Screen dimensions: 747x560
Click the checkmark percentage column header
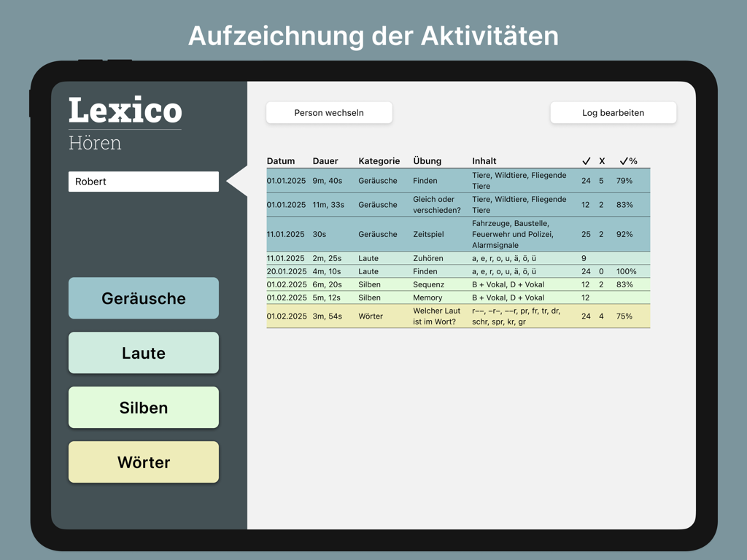pyautogui.click(x=628, y=161)
